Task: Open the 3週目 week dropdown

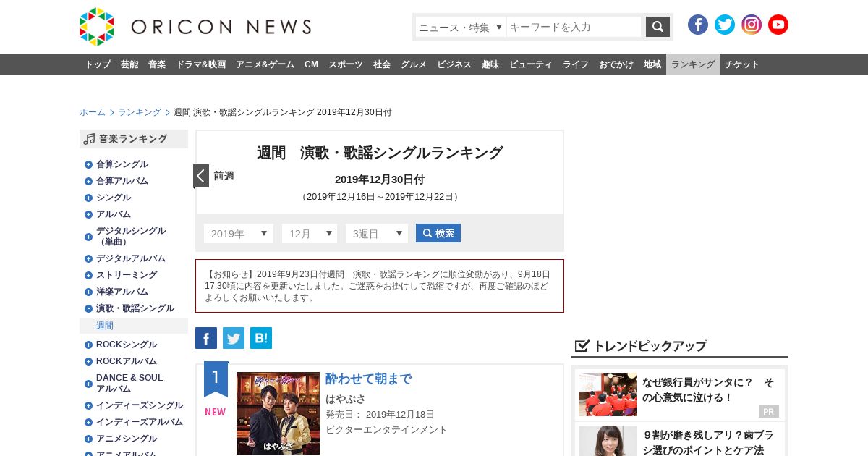Action: [377, 233]
